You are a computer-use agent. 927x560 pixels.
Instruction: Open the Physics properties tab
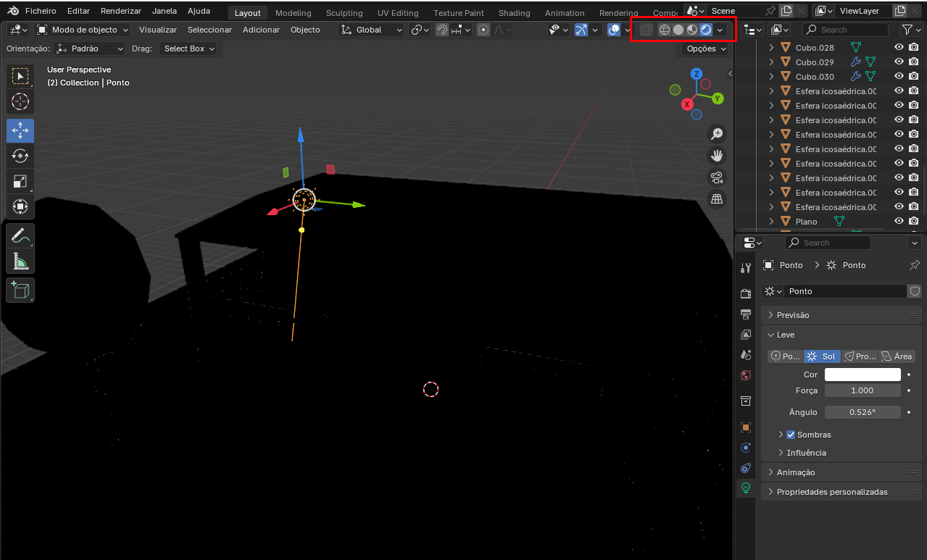pos(746,447)
